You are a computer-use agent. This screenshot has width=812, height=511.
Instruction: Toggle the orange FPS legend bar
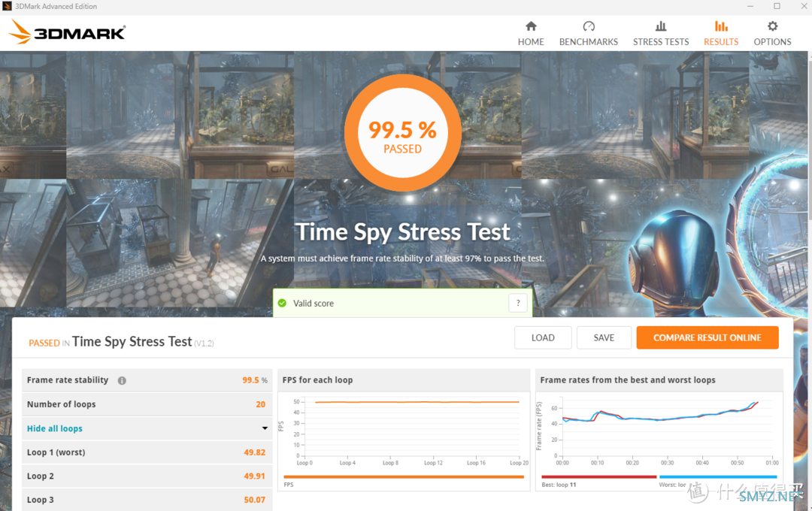point(403,476)
